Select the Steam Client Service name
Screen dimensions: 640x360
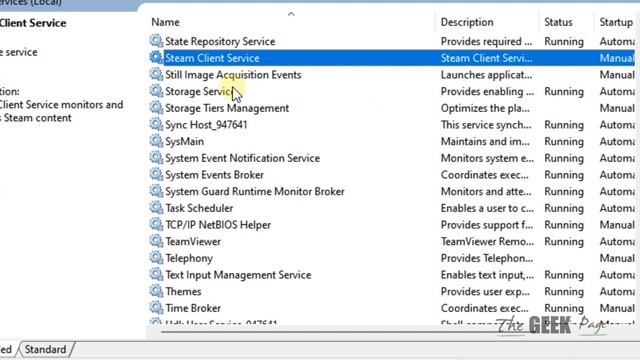212,58
